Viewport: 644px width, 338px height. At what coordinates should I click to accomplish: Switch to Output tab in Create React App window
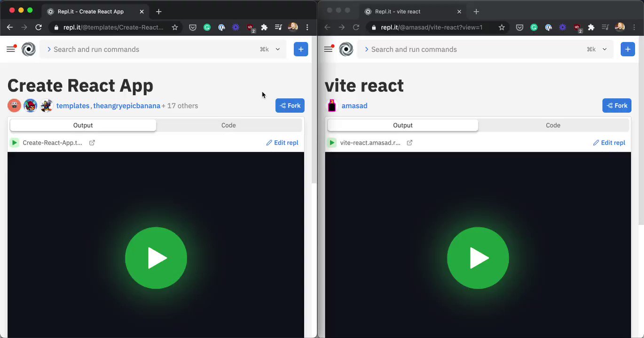[x=83, y=125]
